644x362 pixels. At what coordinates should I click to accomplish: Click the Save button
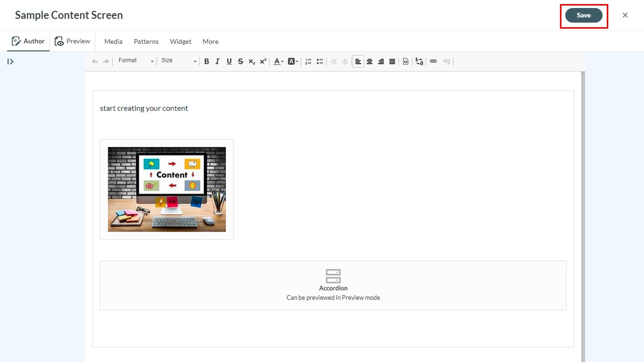[584, 15]
